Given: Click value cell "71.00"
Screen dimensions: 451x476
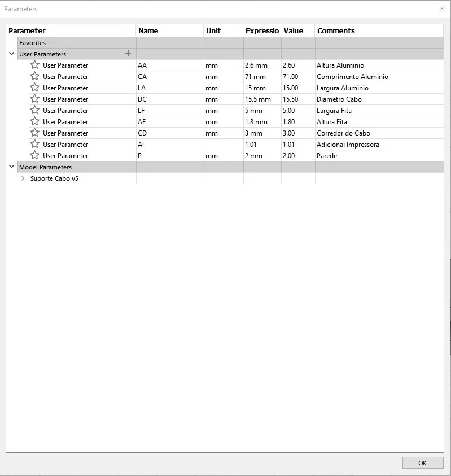Looking at the screenshot, I should 298,76.
